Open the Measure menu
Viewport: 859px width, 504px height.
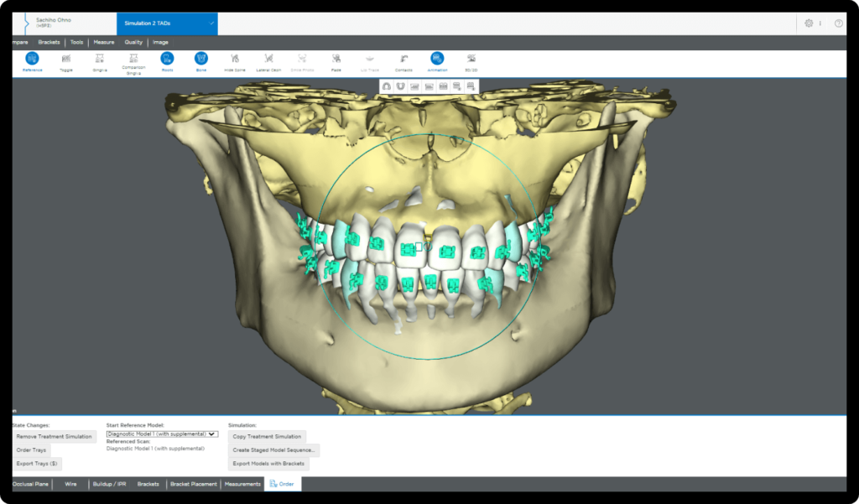[104, 42]
